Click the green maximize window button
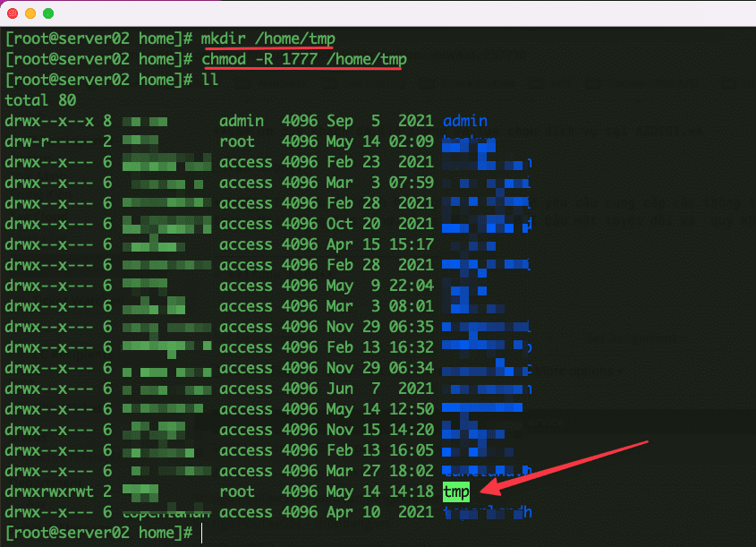Image resolution: width=756 pixels, height=547 pixels. click(x=48, y=13)
